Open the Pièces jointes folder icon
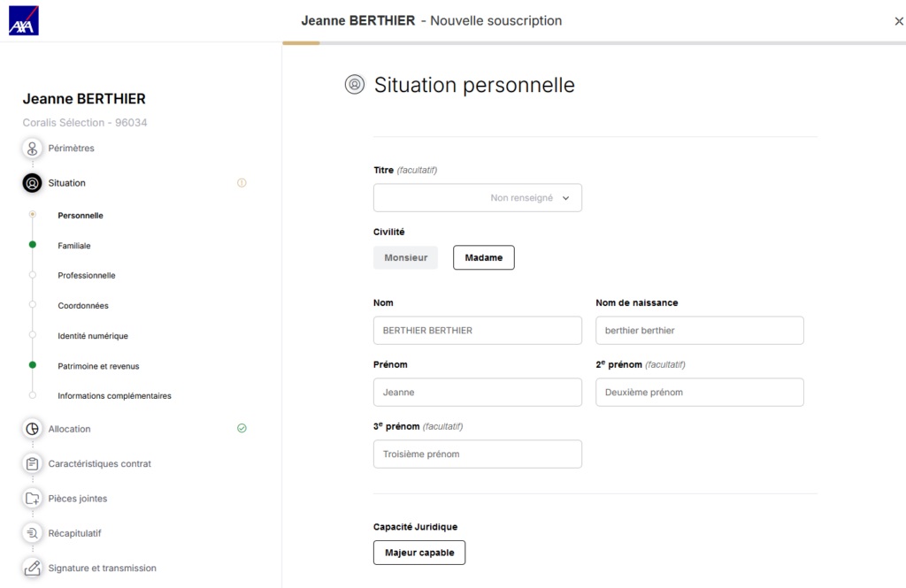 [33, 499]
